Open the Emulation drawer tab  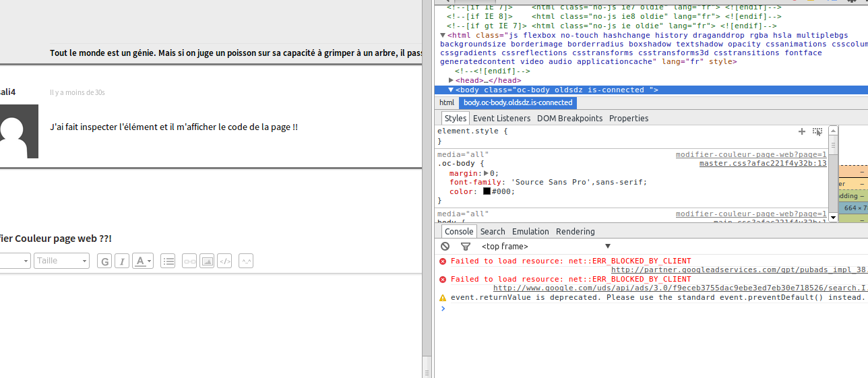pos(530,232)
